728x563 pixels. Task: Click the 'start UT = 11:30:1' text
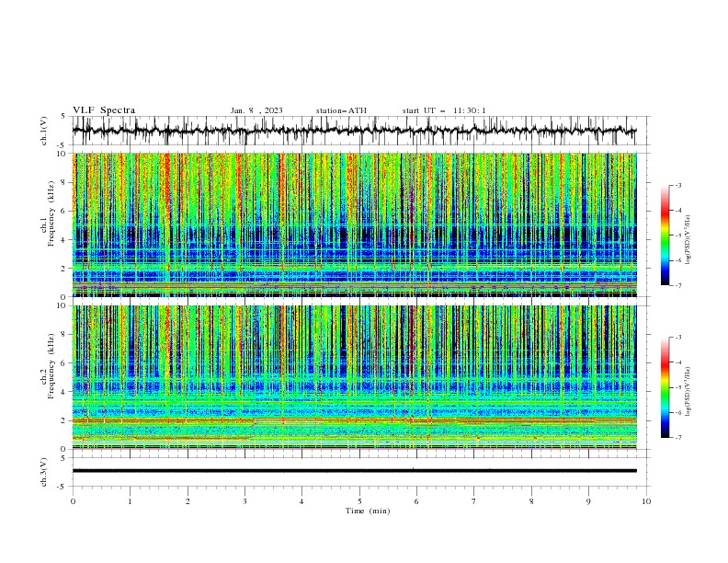click(444, 110)
